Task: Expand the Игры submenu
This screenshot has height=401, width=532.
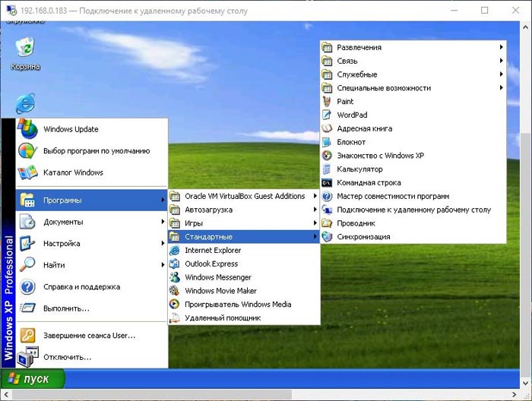Action: pyautogui.click(x=244, y=223)
